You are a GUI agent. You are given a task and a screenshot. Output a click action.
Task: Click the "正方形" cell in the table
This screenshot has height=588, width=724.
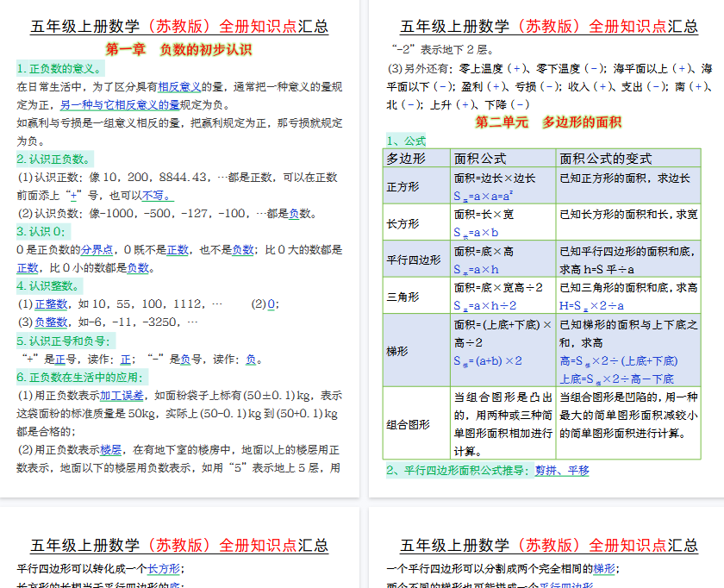coord(403,186)
